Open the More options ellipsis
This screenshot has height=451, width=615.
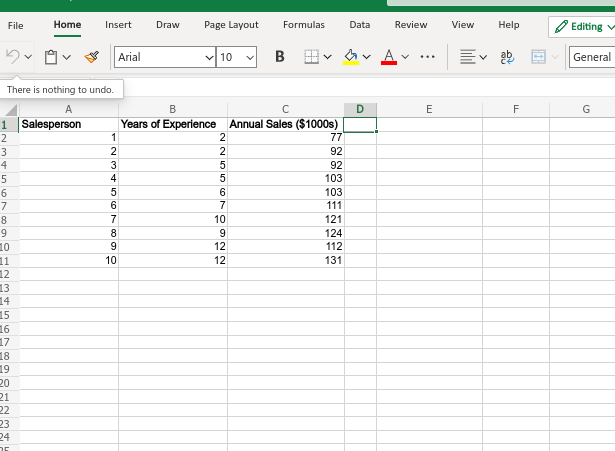[x=427, y=57]
